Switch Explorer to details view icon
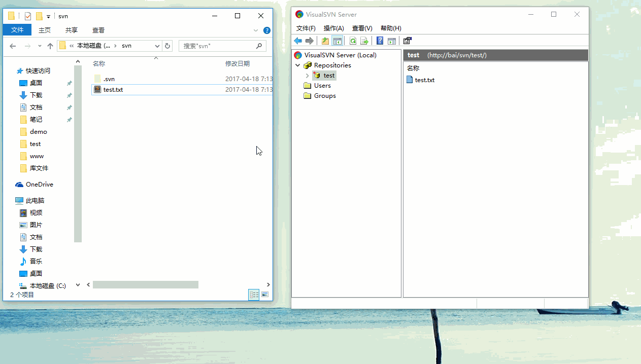 click(x=254, y=295)
